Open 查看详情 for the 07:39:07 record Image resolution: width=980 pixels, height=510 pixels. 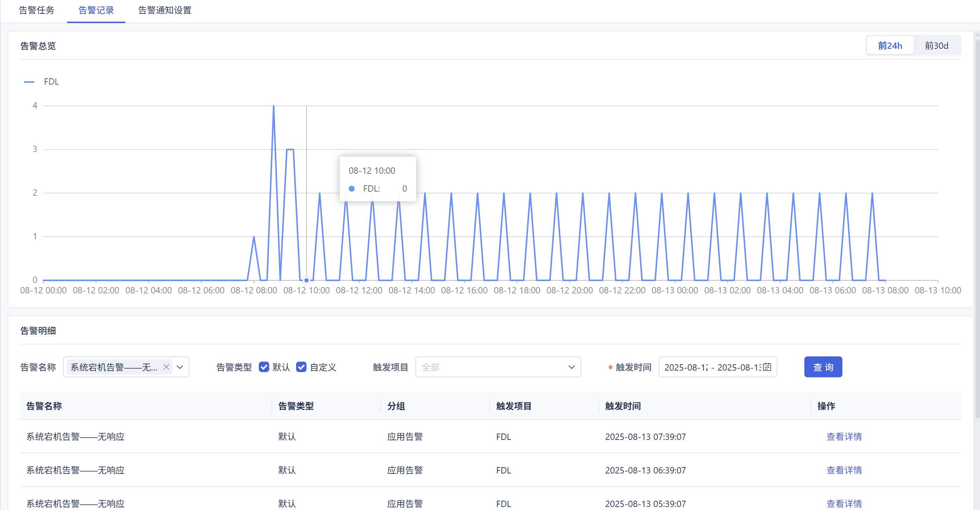[x=844, y=437]
